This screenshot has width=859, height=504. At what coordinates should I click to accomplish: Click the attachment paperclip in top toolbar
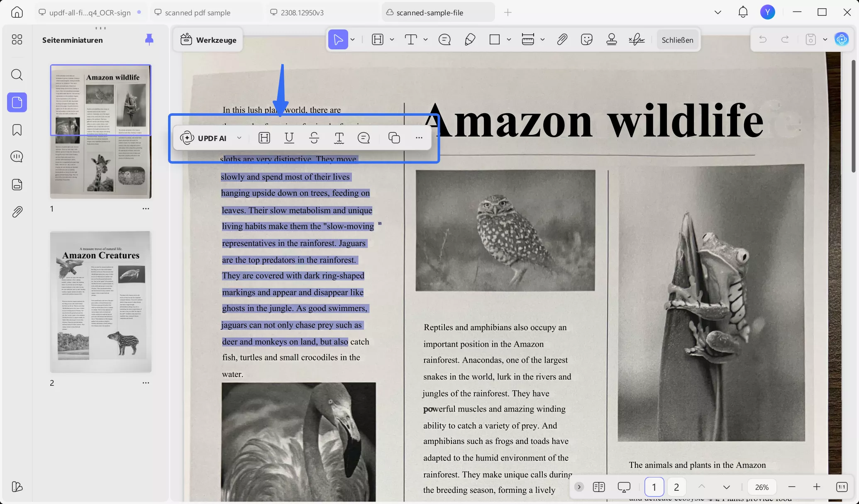click(562, 40)
